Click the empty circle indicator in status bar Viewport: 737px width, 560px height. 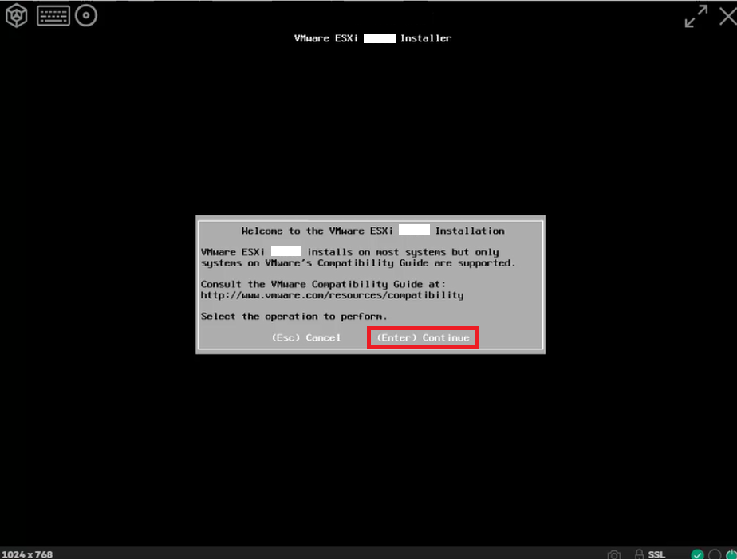(715, 555)
